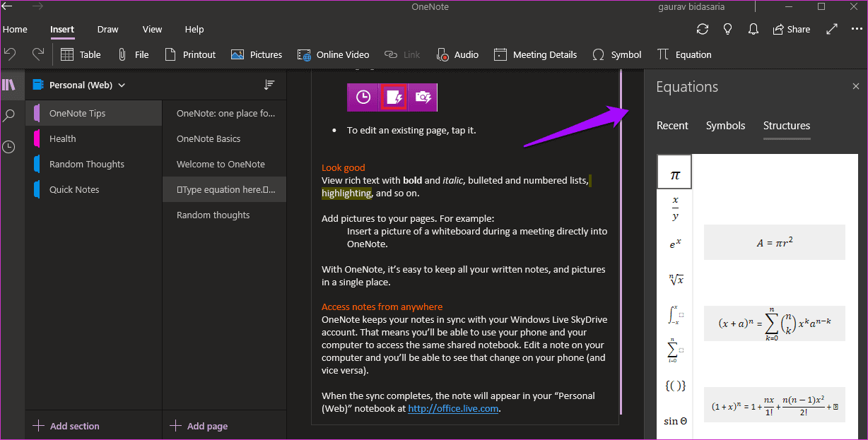Open the Random thoughts page
Image resolution: width=868 pixels, height=440 pixels.
tap(224, 215)
